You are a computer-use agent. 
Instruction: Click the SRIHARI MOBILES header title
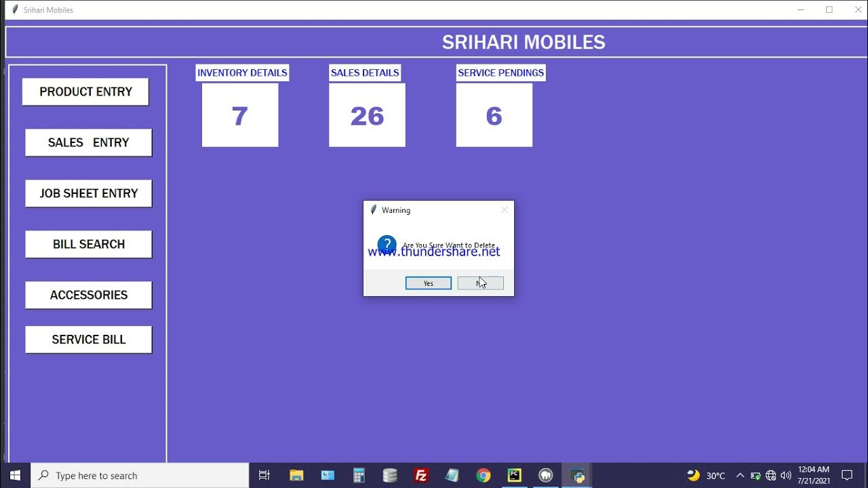[524, 42]
